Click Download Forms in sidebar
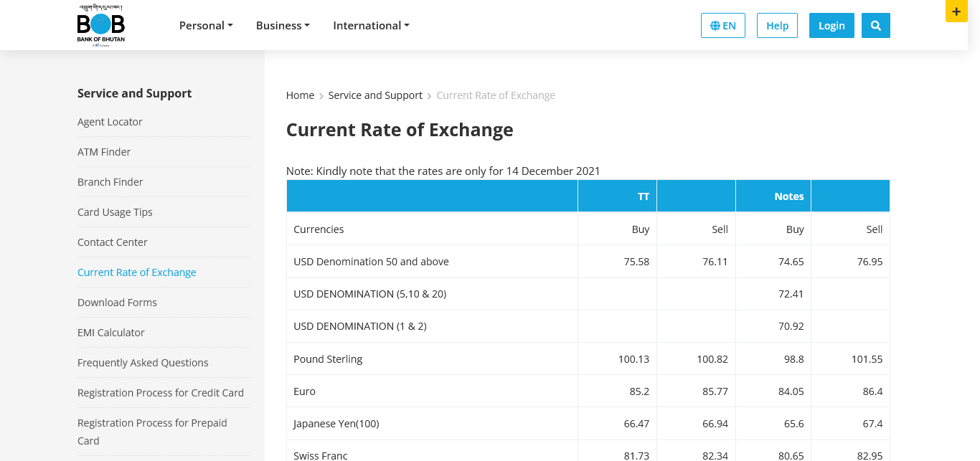980x461 pixels. tap(117, 303)
